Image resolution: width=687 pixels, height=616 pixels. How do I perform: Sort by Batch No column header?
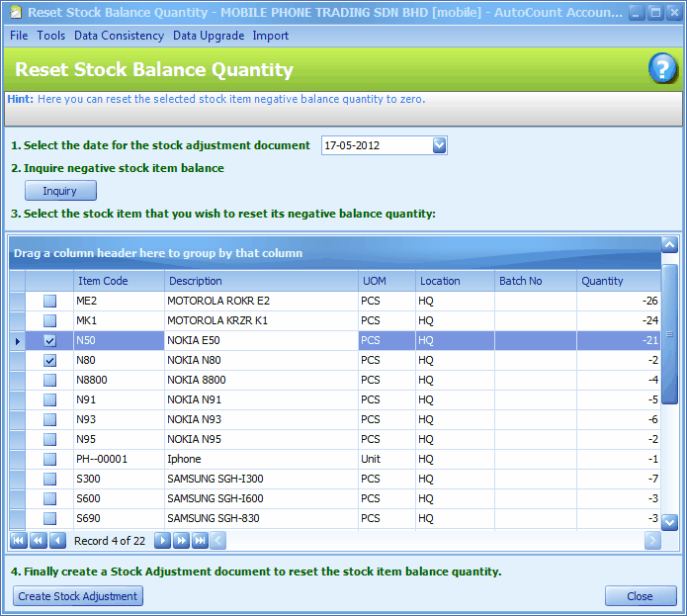coord(536,281)
